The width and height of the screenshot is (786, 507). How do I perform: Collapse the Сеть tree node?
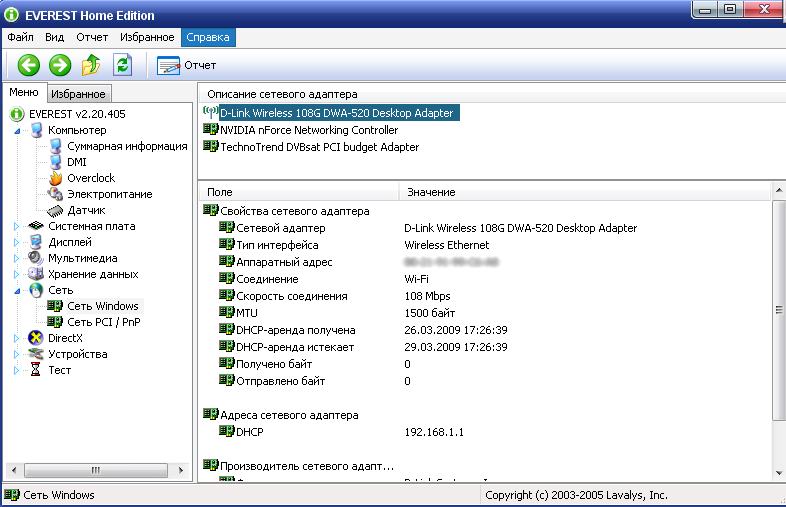[17, 290]
